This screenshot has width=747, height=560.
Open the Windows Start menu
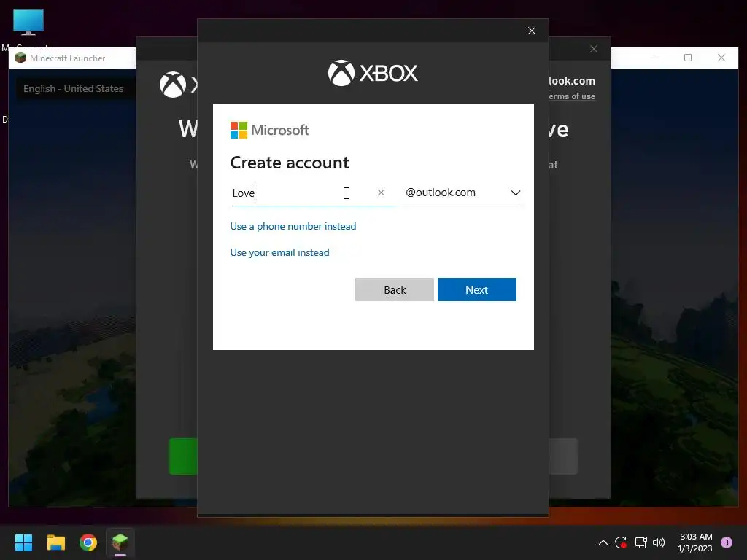click(x=23, y=542)
